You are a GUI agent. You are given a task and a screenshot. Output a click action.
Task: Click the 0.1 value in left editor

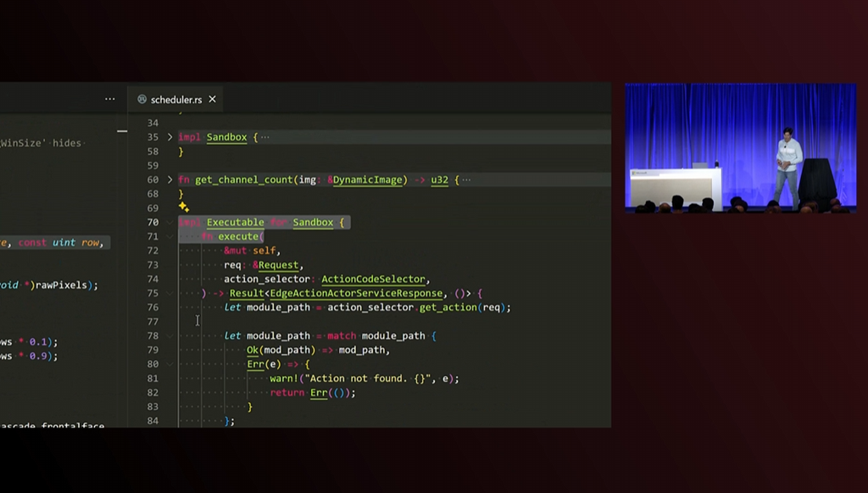[38, 342]
